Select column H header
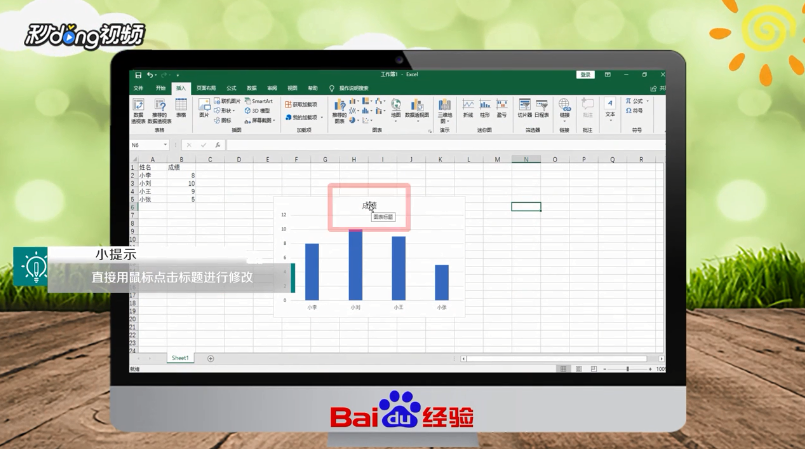 [354, 160]
